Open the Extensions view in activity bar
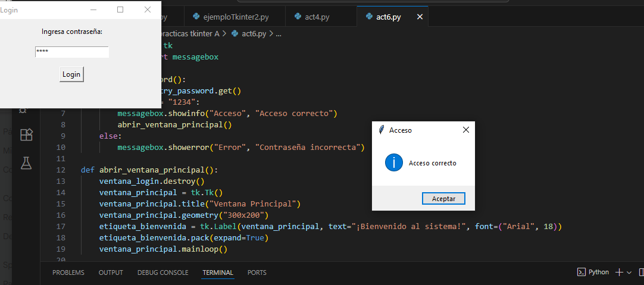 [26, 135]
